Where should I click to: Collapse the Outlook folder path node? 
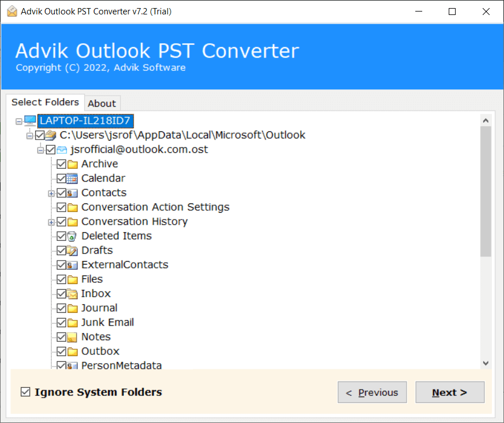(29, 136)
